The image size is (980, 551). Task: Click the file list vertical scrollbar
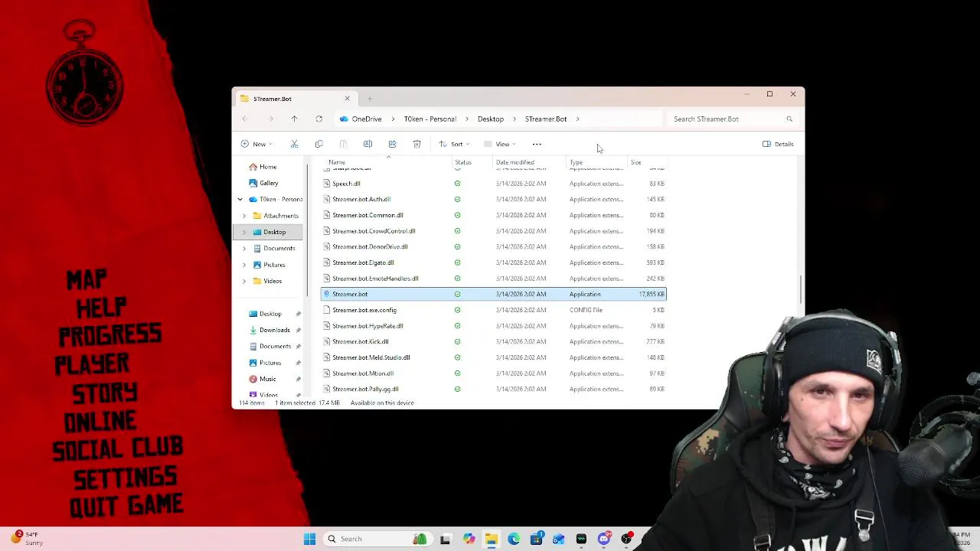(x=801, y=289)
